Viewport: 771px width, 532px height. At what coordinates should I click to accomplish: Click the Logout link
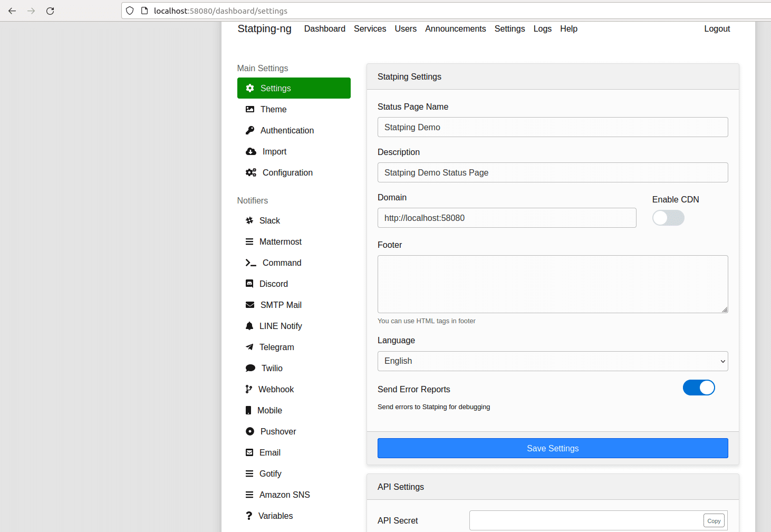point(717,28)
